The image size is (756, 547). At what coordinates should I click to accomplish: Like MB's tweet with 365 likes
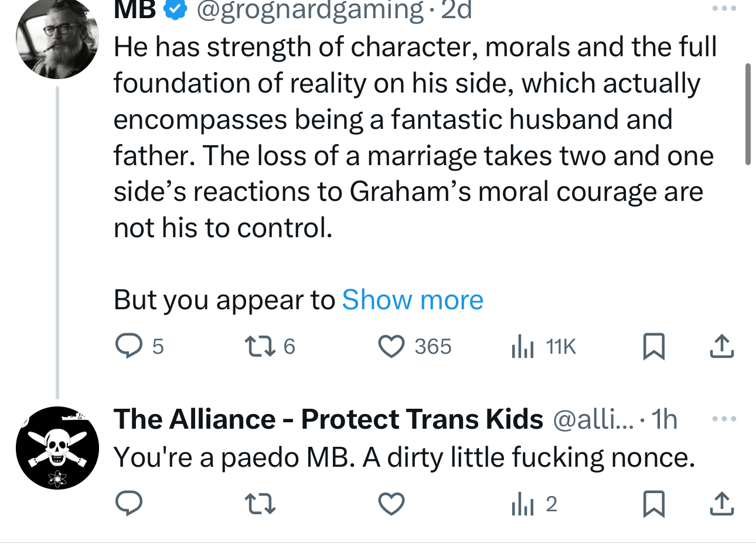391,346
